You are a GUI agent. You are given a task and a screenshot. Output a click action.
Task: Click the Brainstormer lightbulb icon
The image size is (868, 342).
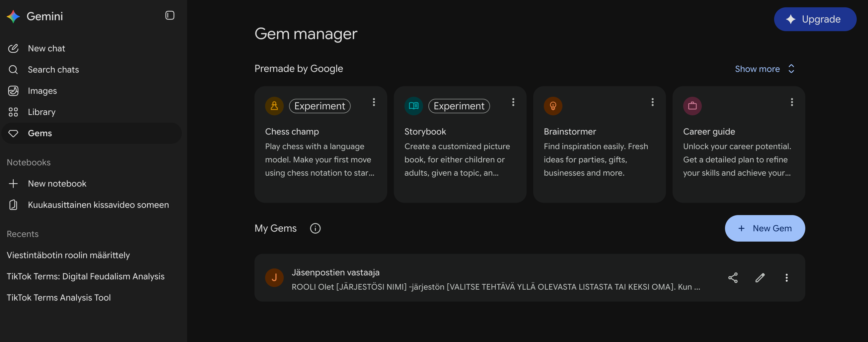(553, 106)
